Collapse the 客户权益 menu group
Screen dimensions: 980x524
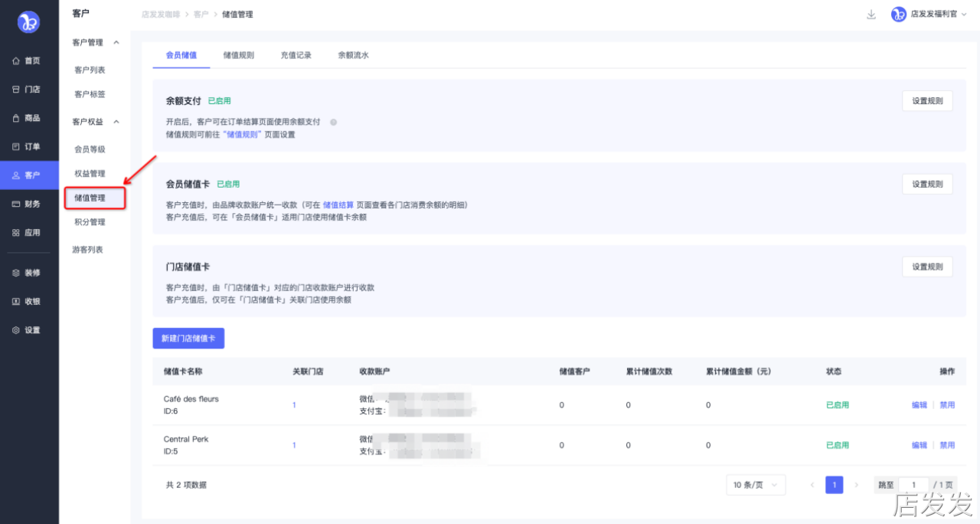click(116, 122)
